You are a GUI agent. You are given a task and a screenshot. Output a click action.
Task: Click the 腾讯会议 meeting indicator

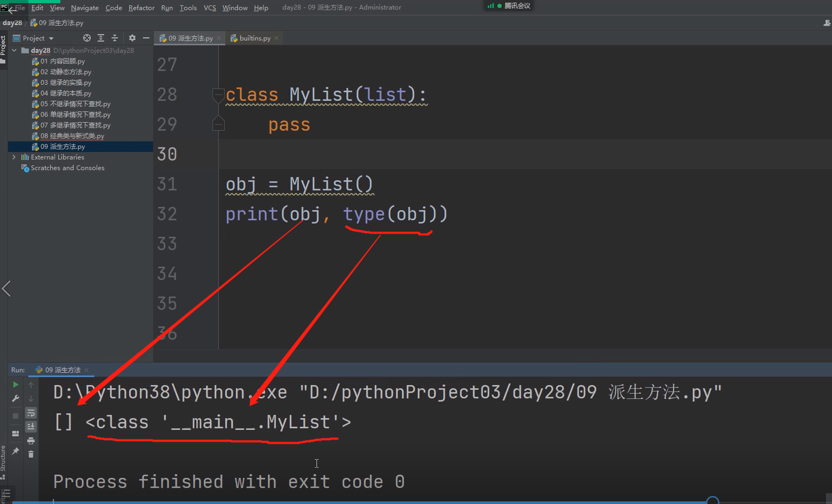[x=509, y=5]
